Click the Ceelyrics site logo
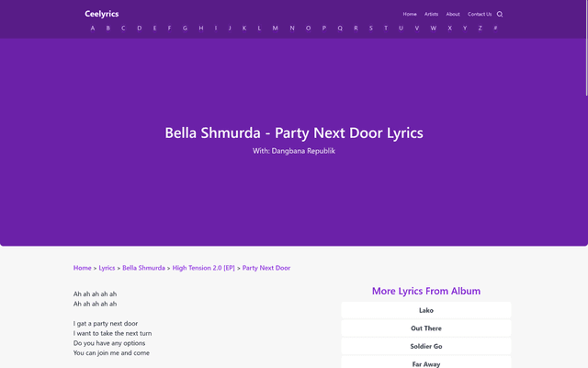This screenshot has width=588, height=368. pyautogui.click(x=102, y=14)
